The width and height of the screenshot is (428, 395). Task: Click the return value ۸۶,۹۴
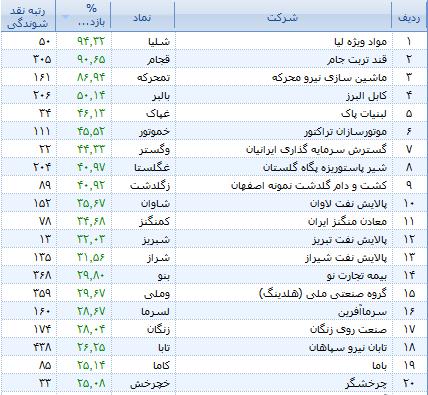click(91, 78)
